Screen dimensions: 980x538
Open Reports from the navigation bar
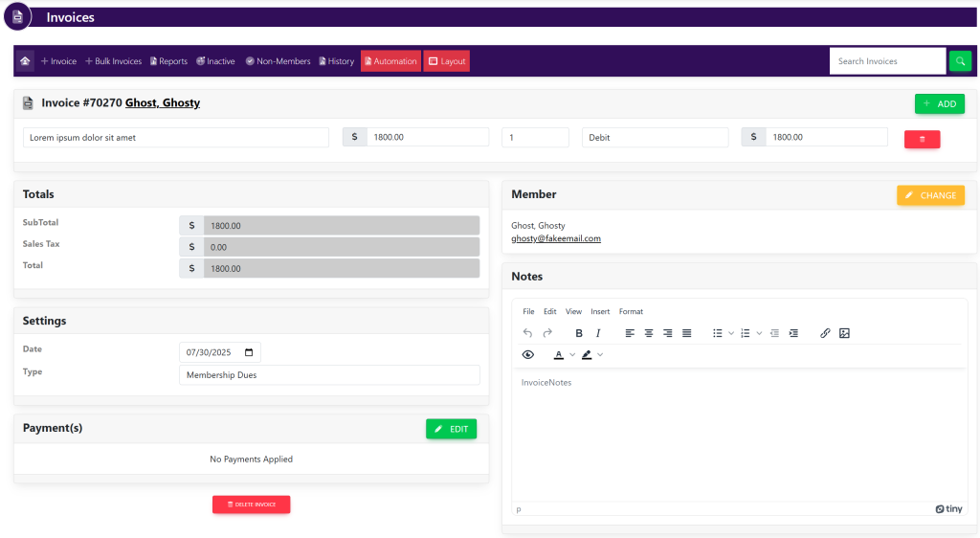point(168,61)
